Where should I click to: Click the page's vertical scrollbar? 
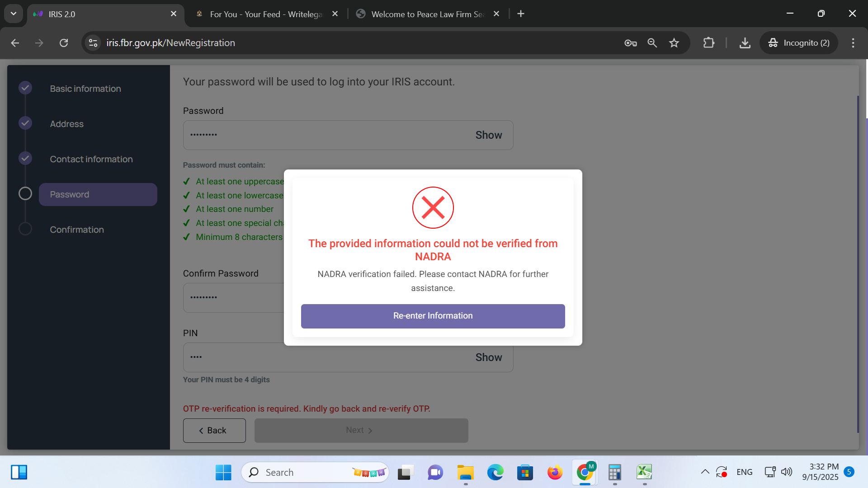(x=858, y=262)
